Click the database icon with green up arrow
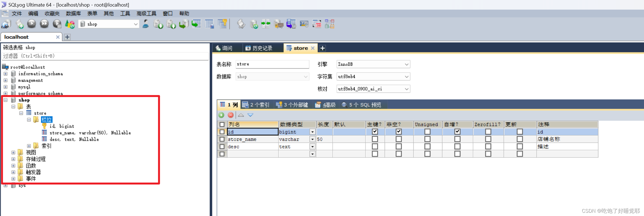The height and width of the screenshot is (216, 644). coord(171,24)
